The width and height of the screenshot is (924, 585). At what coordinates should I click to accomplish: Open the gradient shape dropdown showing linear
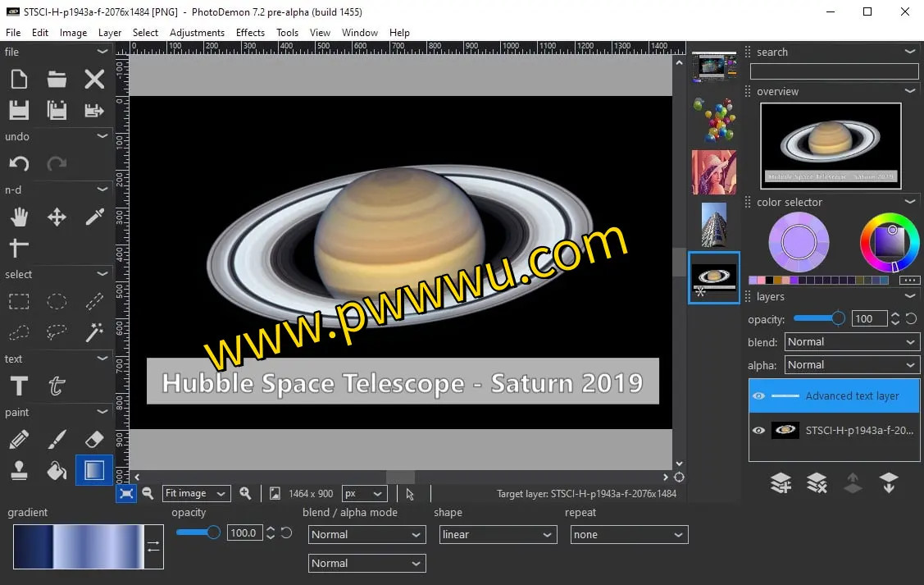pos(498,535)
